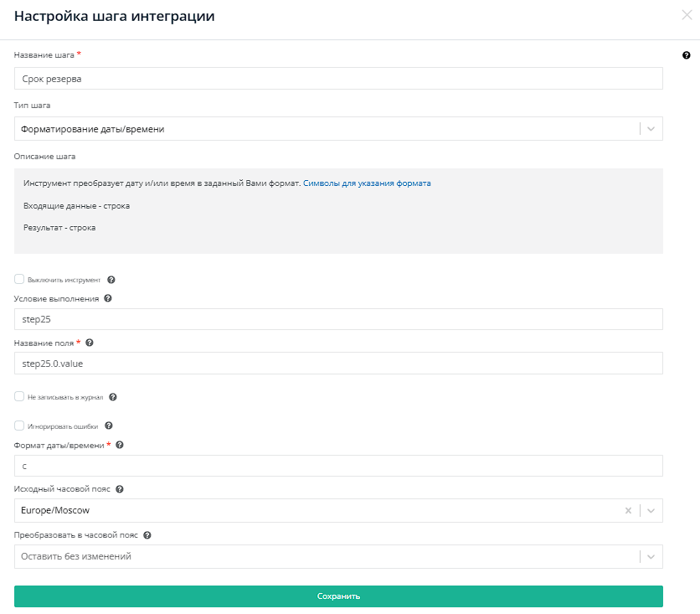Screen dimensions: 700x614
Task: Expand 'Исходный часовой пояс' dropdown arrow
Action: 651,510
